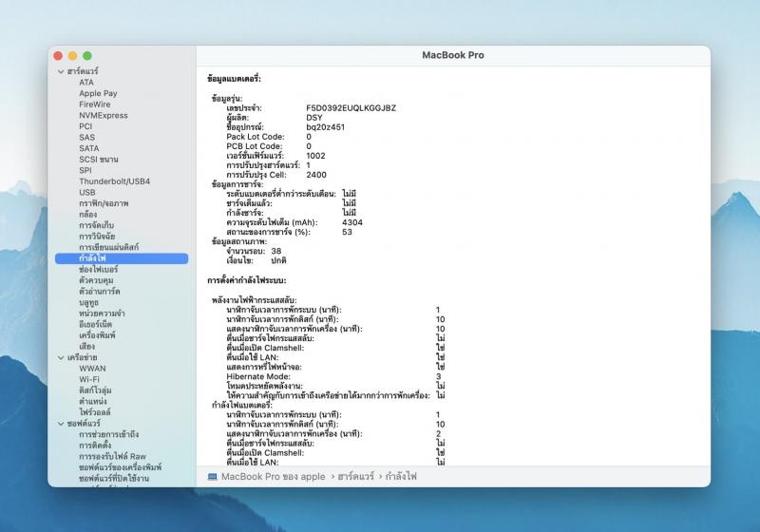
Task: Click cycle count value 38
Action: pyautogui.click(x=276, y=252)
